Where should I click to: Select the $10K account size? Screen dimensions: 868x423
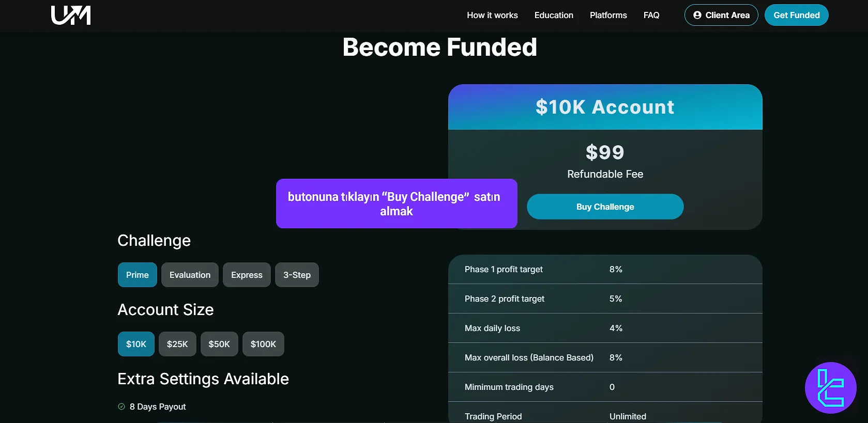pyautogui.click(x=135, y=343)
